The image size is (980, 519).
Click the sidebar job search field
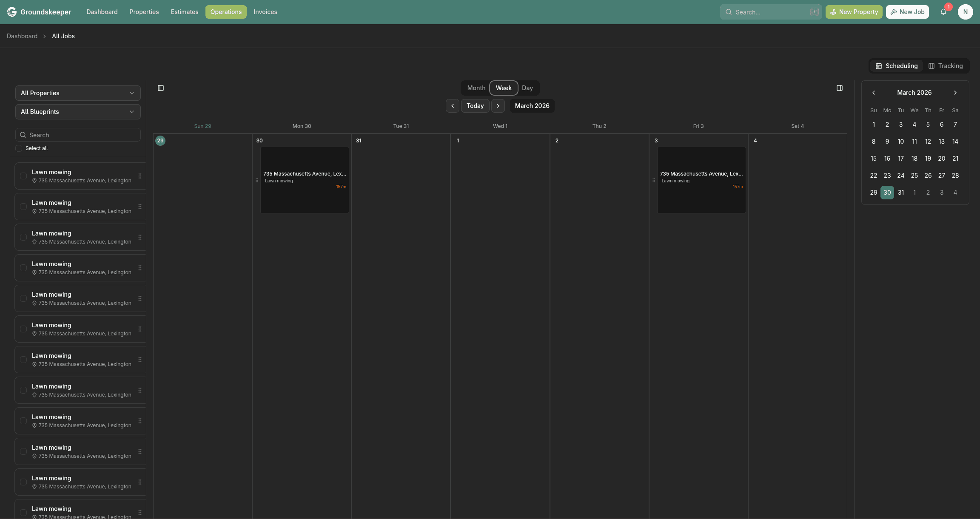(78, 135)
